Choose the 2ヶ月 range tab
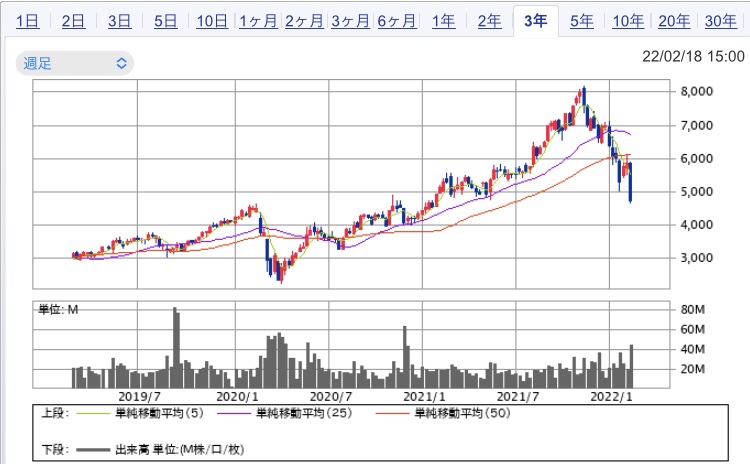 (x=306, y=21)
